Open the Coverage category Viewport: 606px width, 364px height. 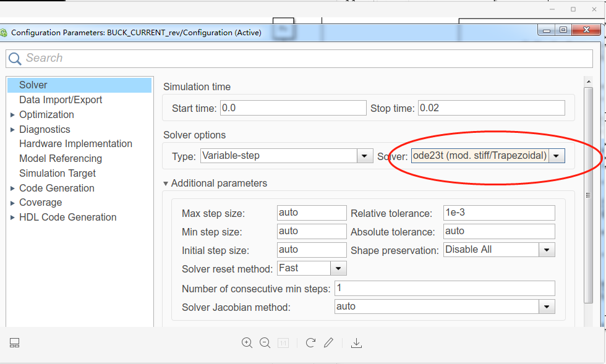(x=41, y=203)
